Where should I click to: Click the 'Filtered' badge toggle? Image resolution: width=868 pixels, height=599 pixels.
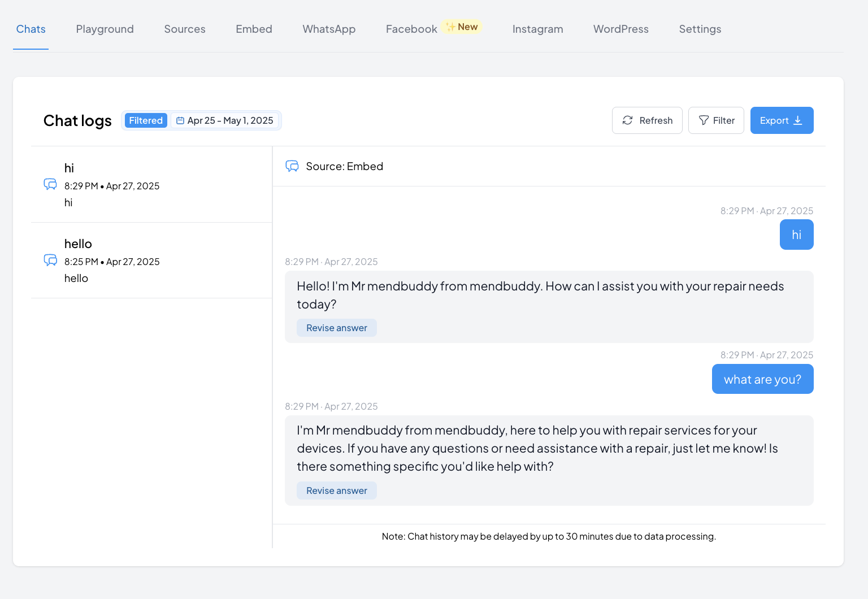click(145, 120)
